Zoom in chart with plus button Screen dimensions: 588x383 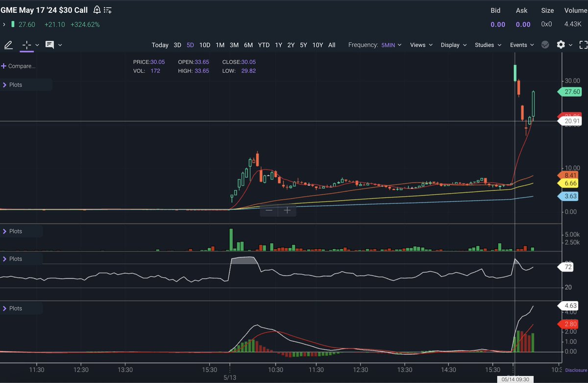click(287, 210)
